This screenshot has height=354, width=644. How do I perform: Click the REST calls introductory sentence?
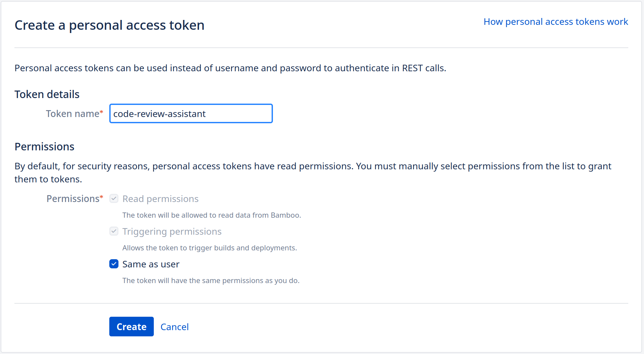[x=230, y=68]
